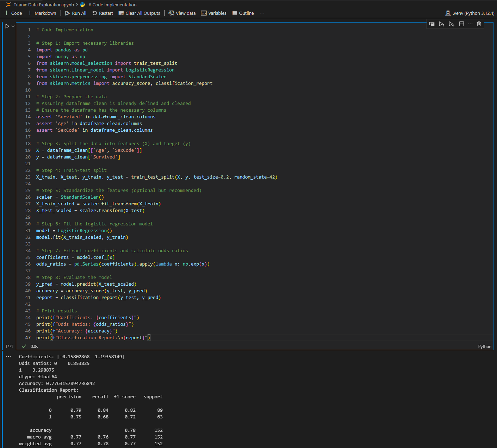This screenshot has width=497, height=448.
Task: Open more cell actions ellipsis
Action: point(470,24)
